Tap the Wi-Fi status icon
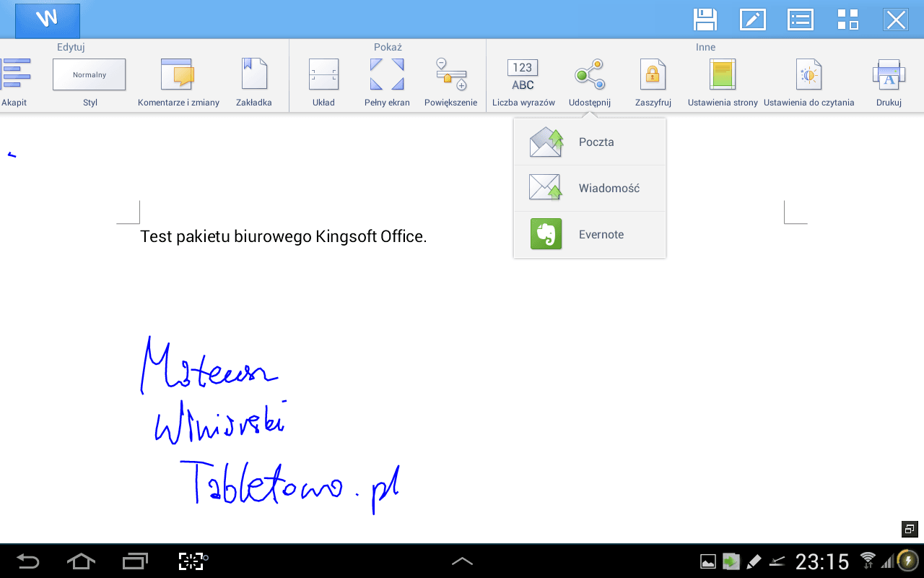 tap(868, 561)
